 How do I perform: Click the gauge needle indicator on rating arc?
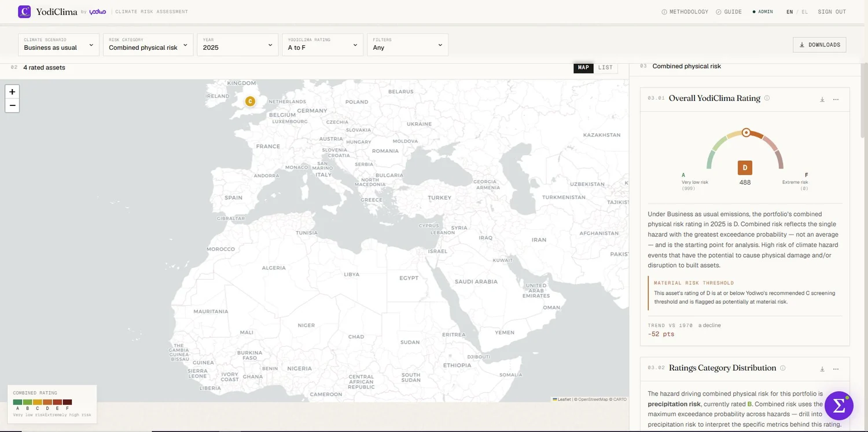point(746,133)
